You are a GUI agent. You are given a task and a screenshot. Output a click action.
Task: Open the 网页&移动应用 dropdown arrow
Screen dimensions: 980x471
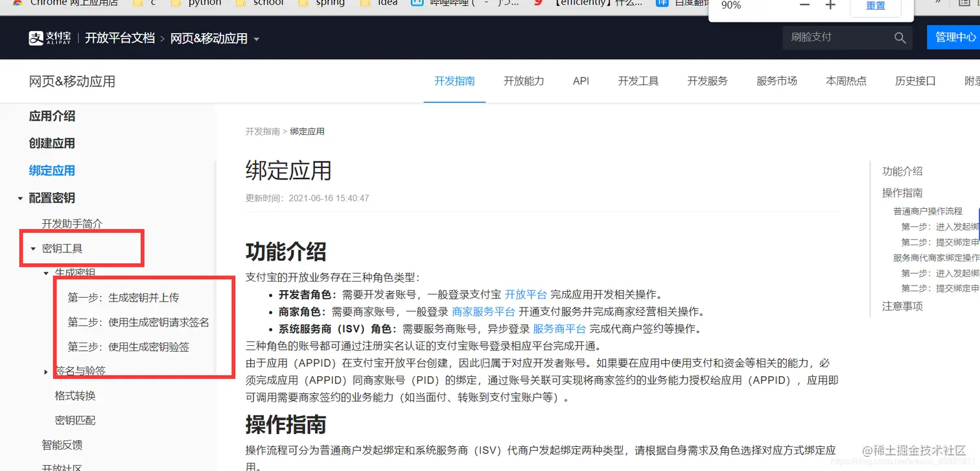tap(256, 39)
